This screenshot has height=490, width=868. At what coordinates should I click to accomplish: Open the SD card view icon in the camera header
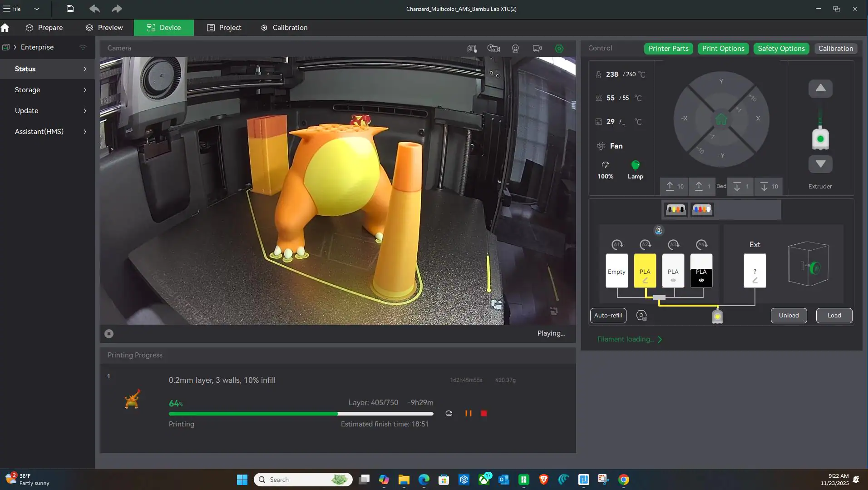472,49
